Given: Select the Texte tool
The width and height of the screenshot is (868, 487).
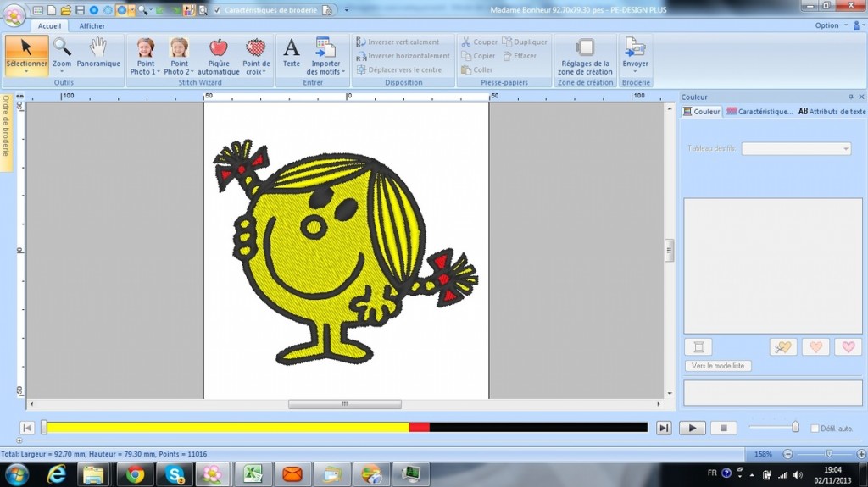Looking at the screenshot, I should pos(291,53).
